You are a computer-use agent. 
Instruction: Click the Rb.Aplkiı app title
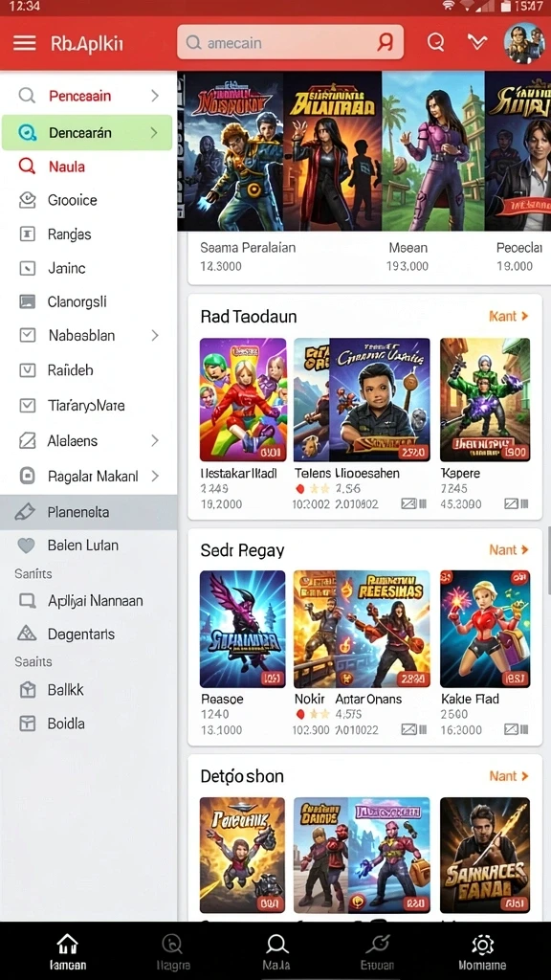point(87,43)
